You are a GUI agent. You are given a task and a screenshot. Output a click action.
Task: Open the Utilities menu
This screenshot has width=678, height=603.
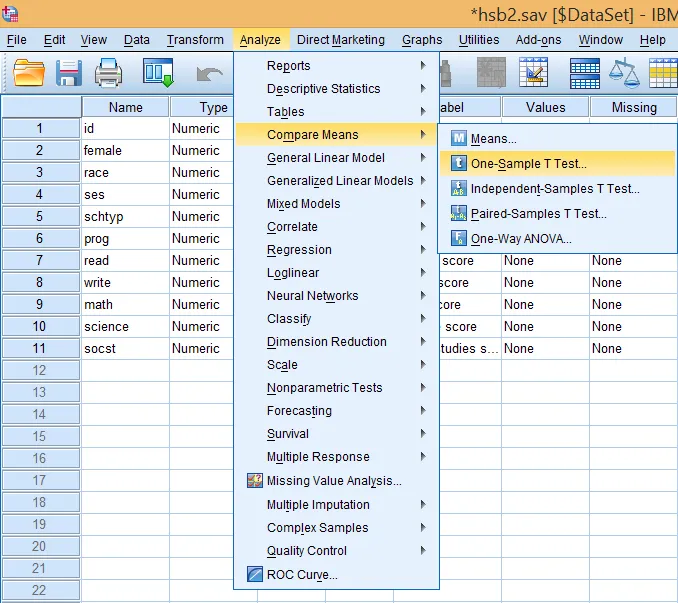479,40
